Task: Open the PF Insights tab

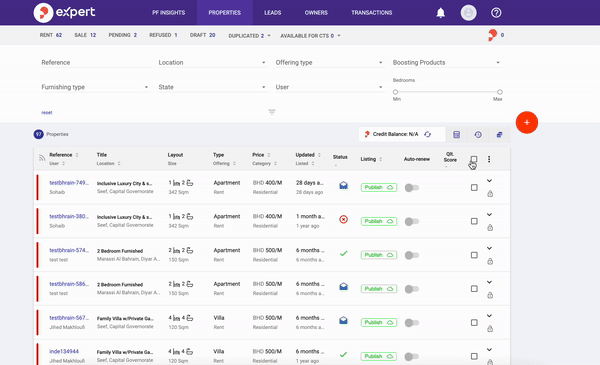Action: pos(168,13)
